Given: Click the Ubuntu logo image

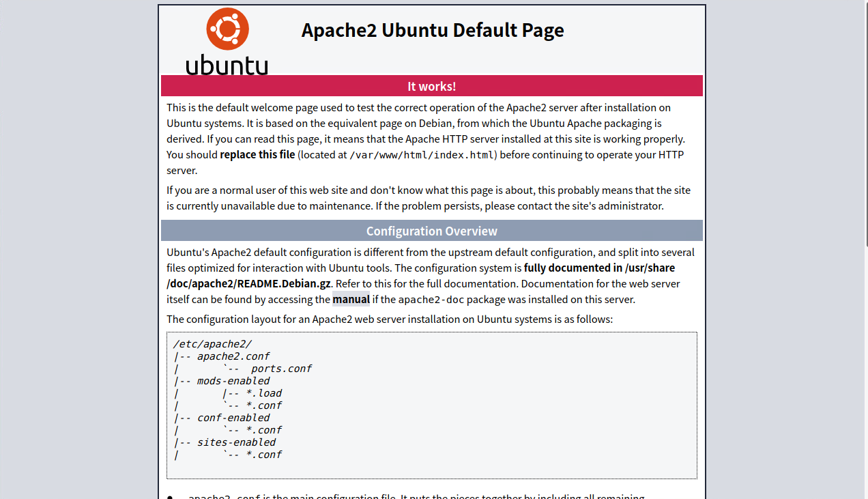Looking at the screenshot, I should [x=227, y=41].
